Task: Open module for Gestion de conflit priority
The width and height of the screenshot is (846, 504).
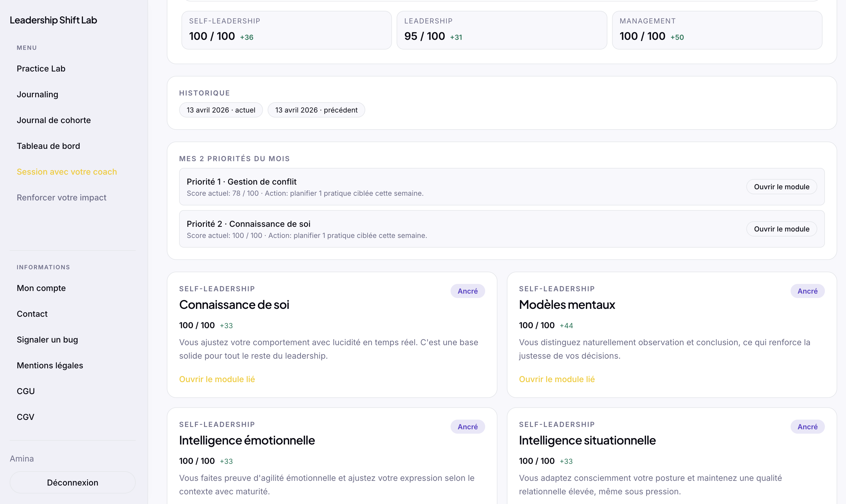Action: [781, 187]
